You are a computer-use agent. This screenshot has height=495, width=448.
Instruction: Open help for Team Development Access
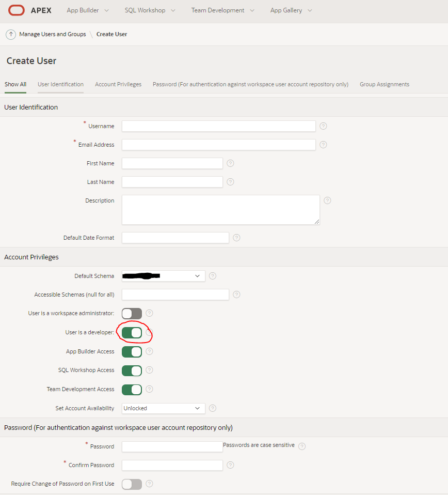click(150, 389)
